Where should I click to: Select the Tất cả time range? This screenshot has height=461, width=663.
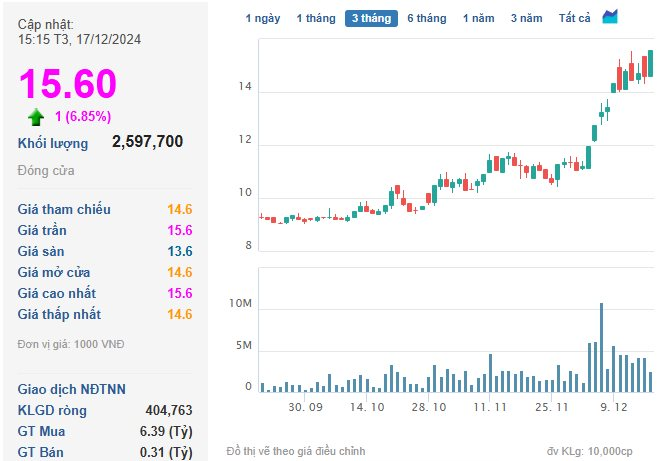pos(574,18)
